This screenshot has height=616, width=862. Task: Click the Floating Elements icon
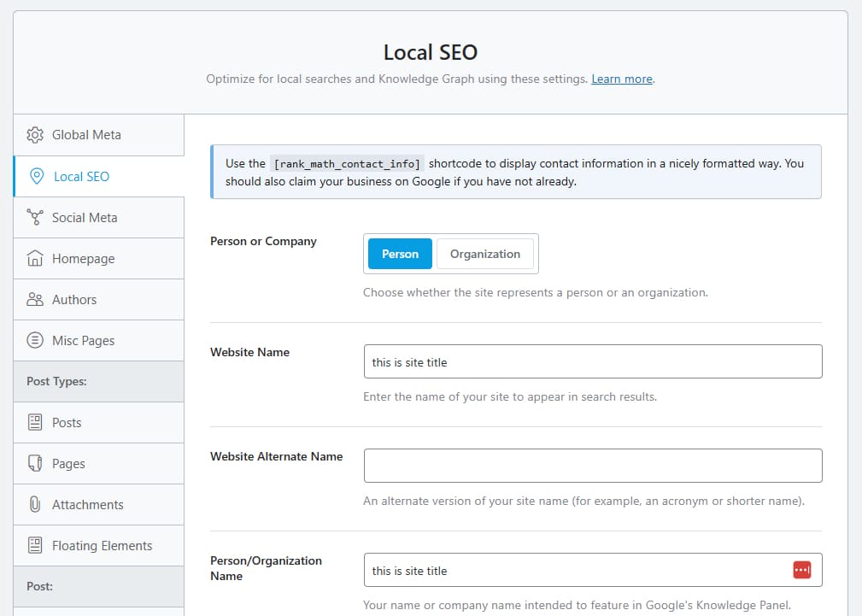point(35,545)
